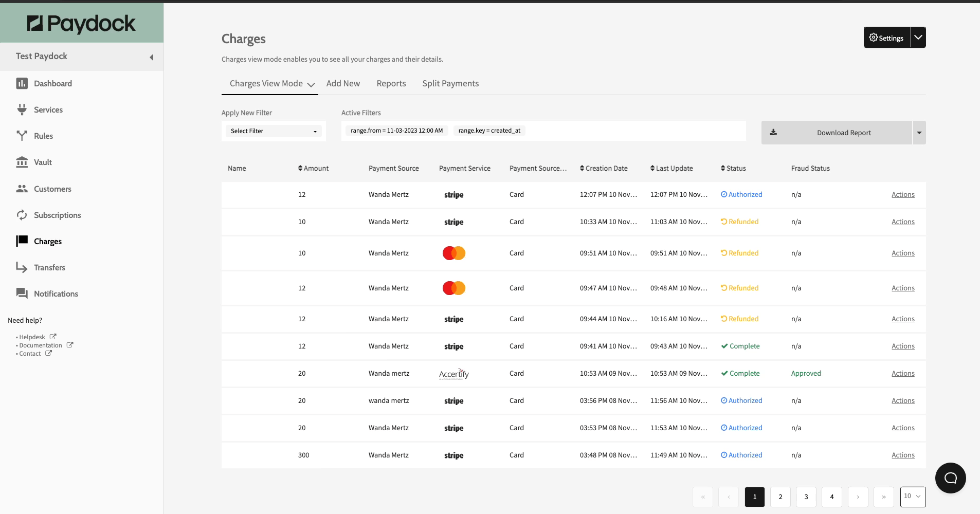980x514 pixels.
Task: Open the Notifications chat bubbles icon
Action: coord(22,293)
